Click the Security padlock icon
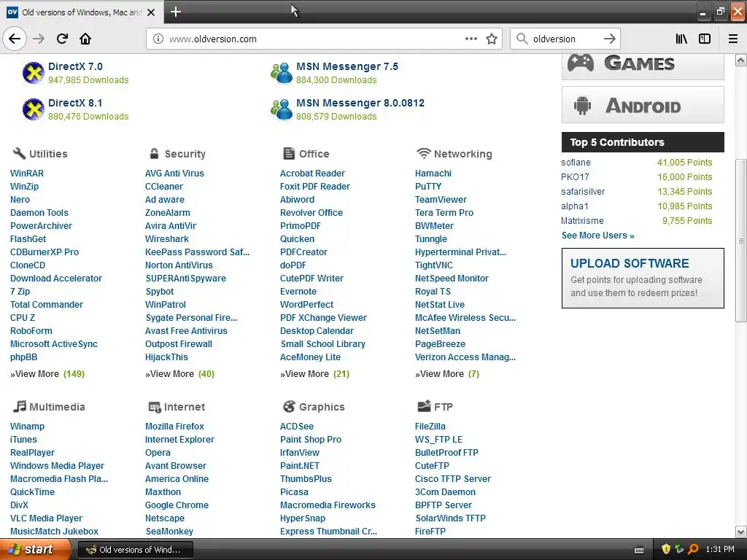Screen dimensions: 747x560 tap(154, 153)
